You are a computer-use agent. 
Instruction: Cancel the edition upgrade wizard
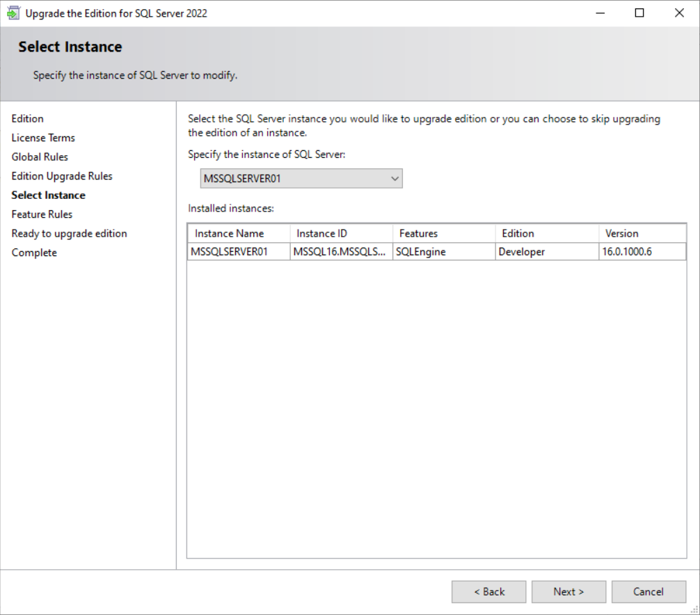[649, 592]
